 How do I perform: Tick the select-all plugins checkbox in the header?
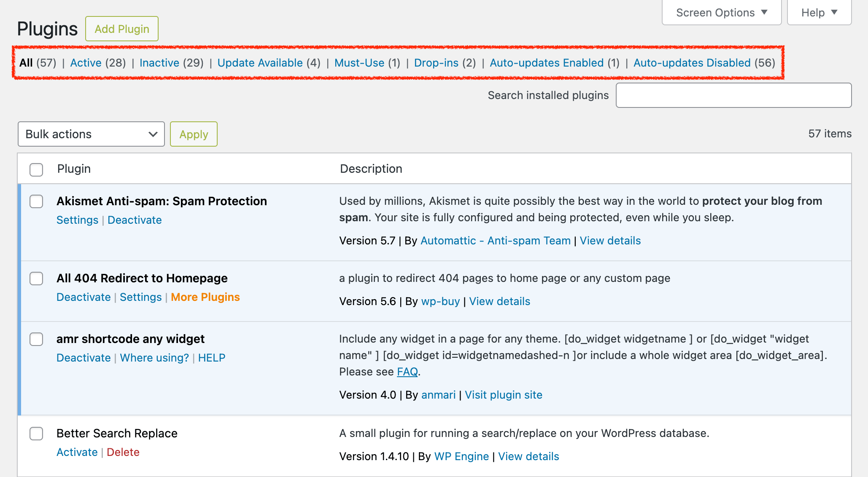36,169
